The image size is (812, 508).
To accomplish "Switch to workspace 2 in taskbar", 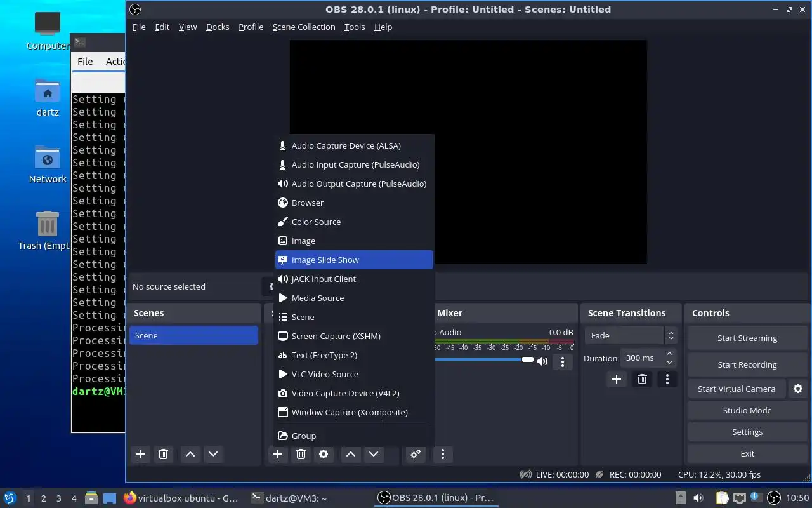I will [44, 498].
